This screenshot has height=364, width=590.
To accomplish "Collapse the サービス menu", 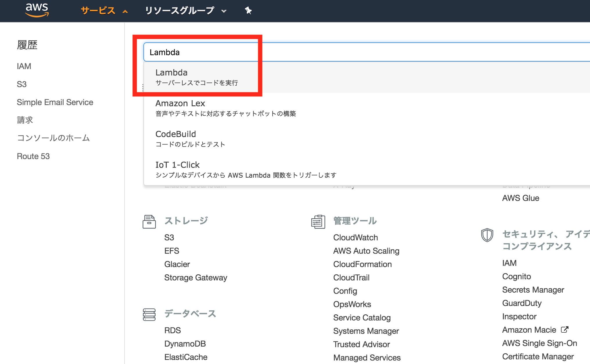I will [104, 11].
